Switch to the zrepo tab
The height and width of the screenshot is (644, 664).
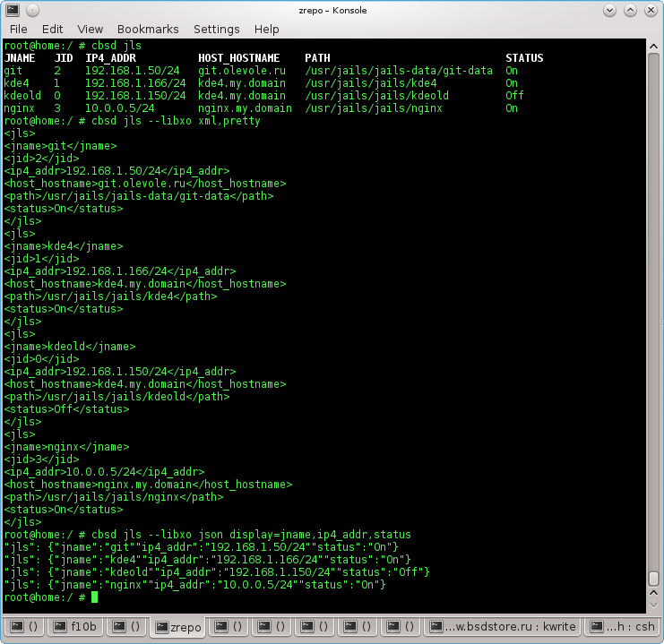[x=177, y=627]
